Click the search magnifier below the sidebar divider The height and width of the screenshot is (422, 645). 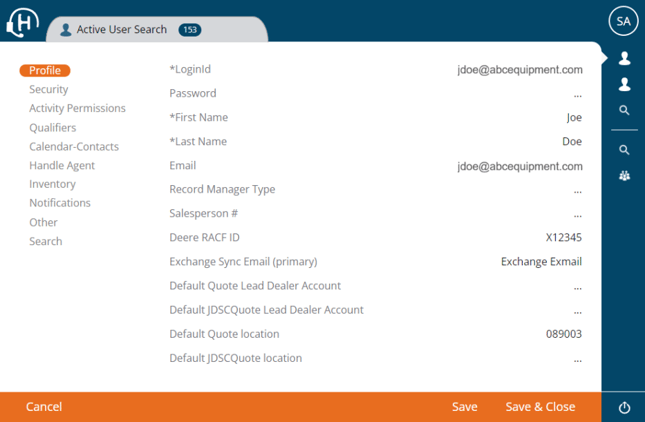[624, 150]
